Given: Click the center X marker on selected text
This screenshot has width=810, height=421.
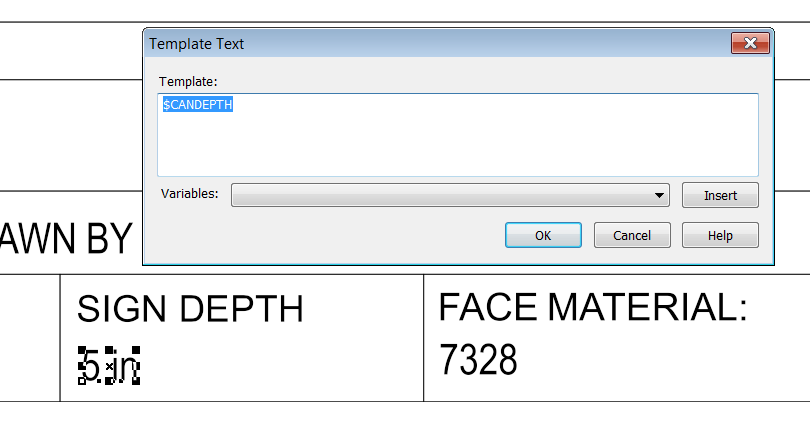Looking at the screenshot, I should pos(108,367).
